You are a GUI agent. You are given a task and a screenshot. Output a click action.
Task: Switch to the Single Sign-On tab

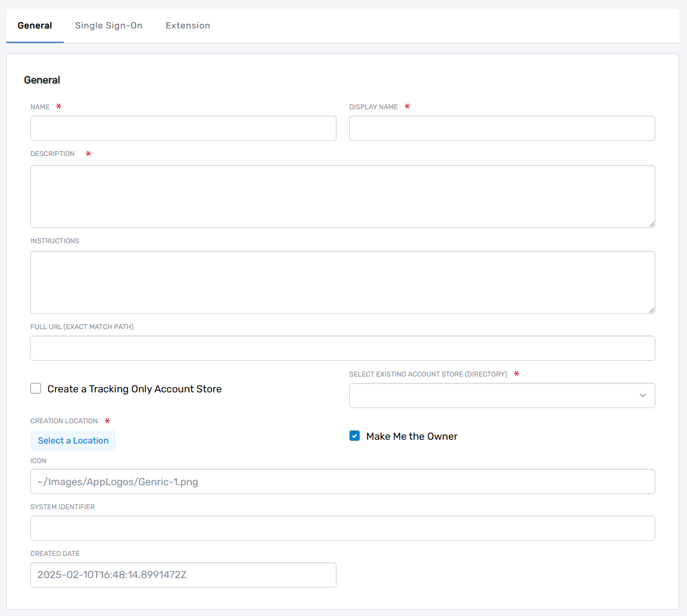click(109, 26)
